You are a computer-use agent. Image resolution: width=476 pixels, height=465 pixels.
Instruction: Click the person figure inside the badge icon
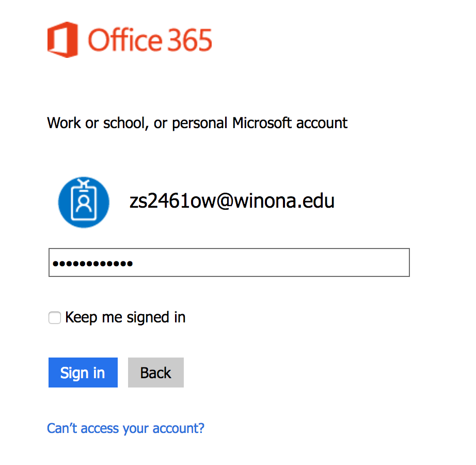[84, 205]
